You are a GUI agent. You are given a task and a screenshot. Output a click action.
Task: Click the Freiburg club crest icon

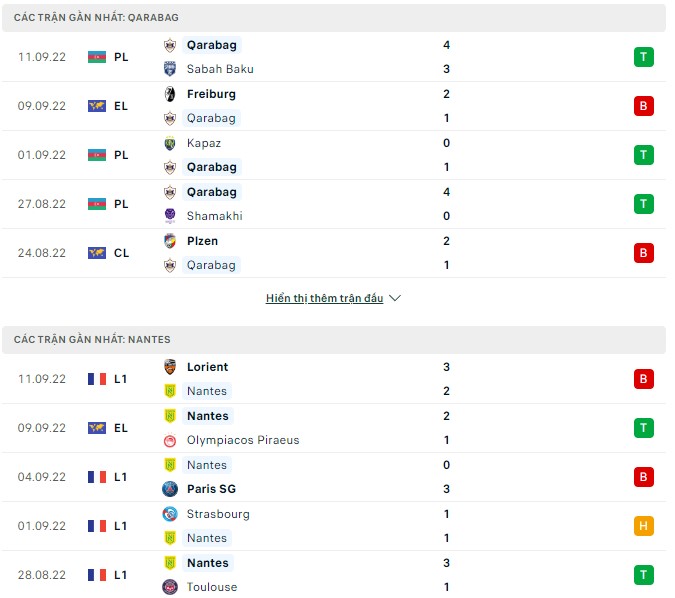coord(170,94)
